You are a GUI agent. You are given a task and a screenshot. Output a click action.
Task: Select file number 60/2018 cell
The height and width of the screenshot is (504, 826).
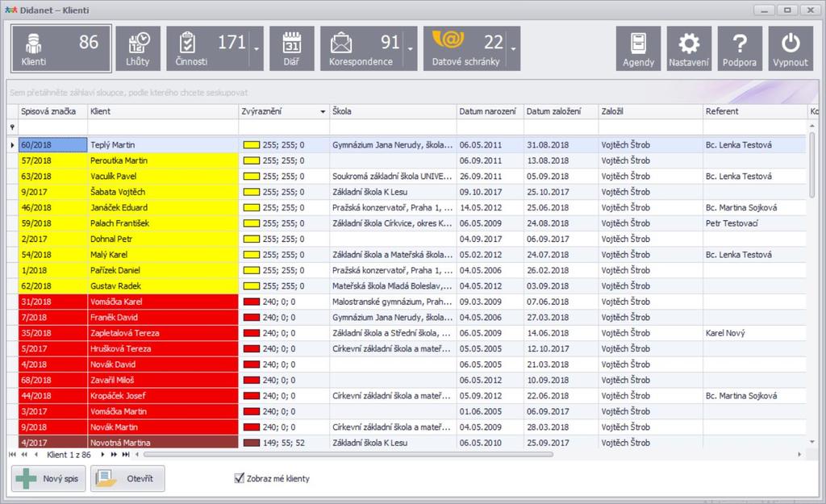(x=52, y=145)
